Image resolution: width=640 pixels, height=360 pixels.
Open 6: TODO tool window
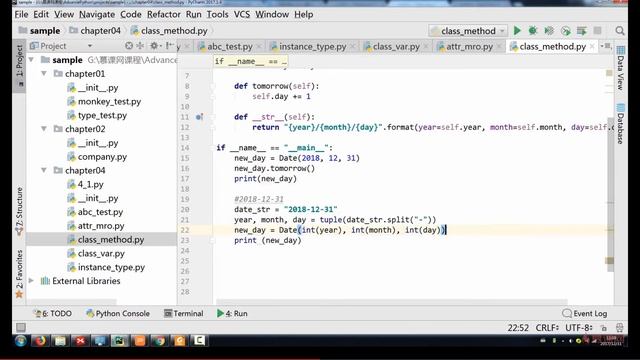point(53,313)
